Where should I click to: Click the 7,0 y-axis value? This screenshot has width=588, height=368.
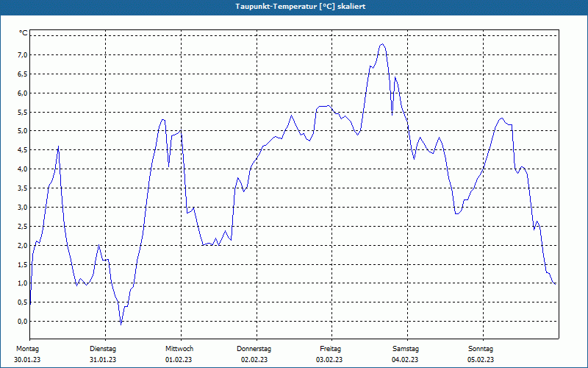coord(22,54)
